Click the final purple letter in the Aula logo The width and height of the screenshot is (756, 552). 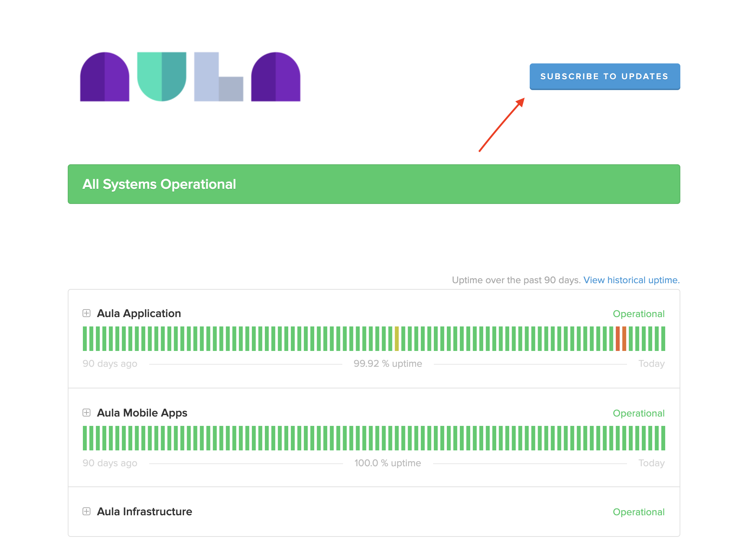point(276,77)
